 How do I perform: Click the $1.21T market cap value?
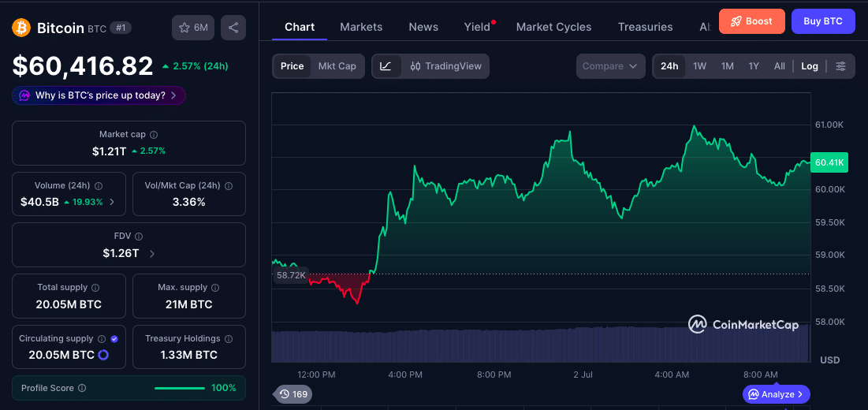pos(110,151)
